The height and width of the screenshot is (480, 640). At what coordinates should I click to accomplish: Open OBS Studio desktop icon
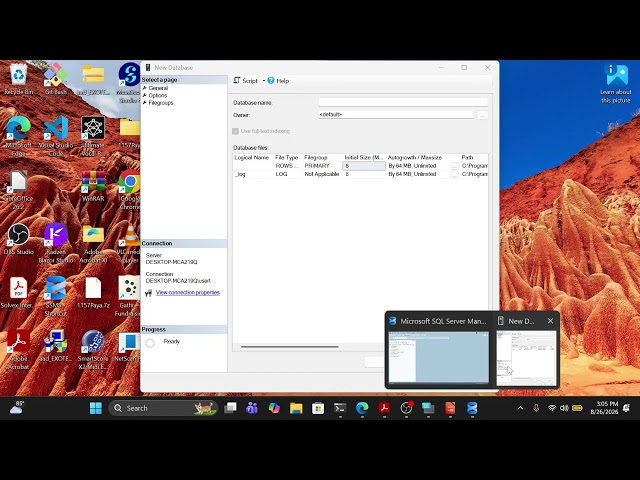point(18,240)
